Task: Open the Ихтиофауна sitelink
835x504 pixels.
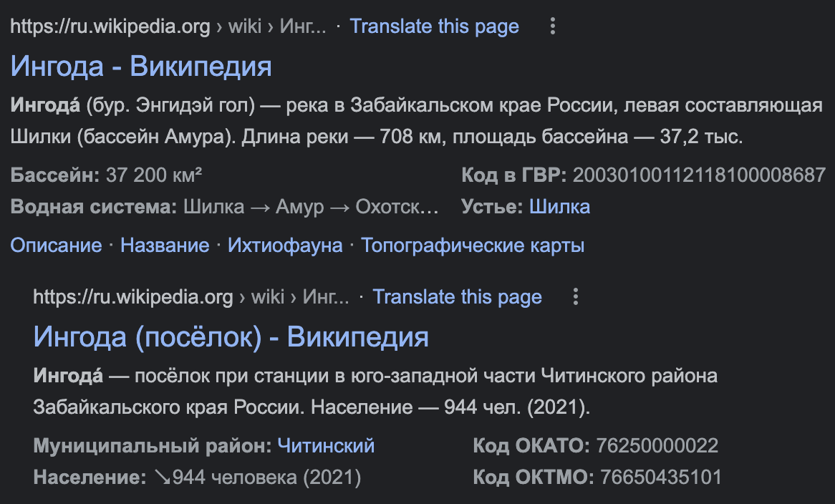Action: [x=285, y=246]
